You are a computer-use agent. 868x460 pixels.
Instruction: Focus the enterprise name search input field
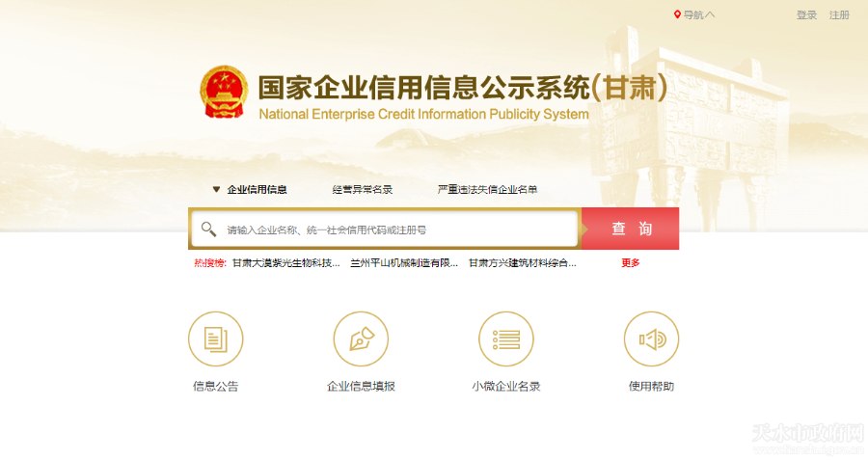pos(395,230)
